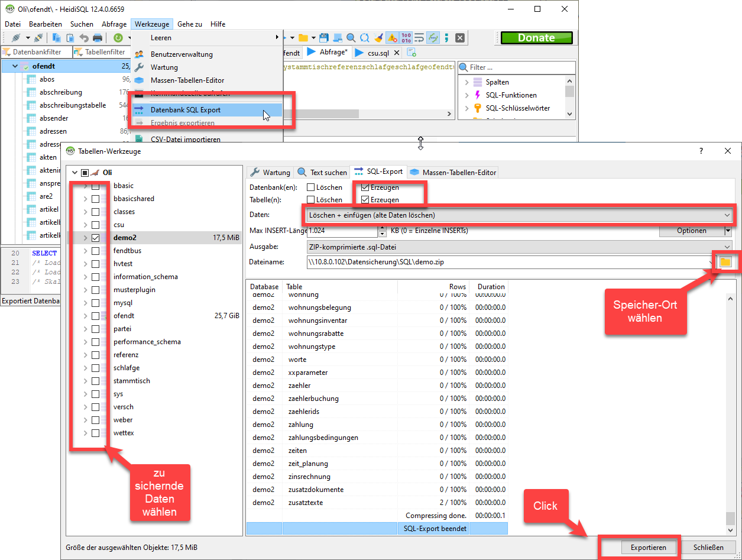Image resolution: width=742 pixels, height=560 pixels.
Task: Click the Max INSERT-Länge spinner arrows
Action: (383, 231)
